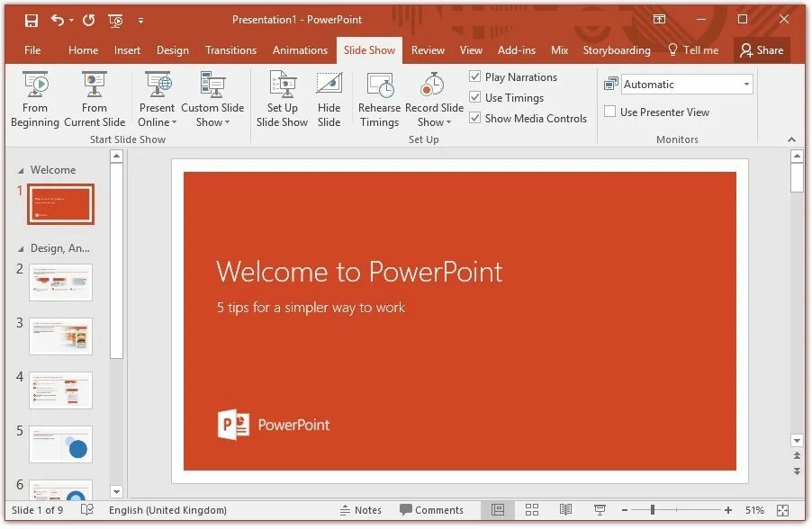Viewport: 812px width, 529px height.
Task: Click subtitle 5 tips for a simpler way
Action: (311, 308)
